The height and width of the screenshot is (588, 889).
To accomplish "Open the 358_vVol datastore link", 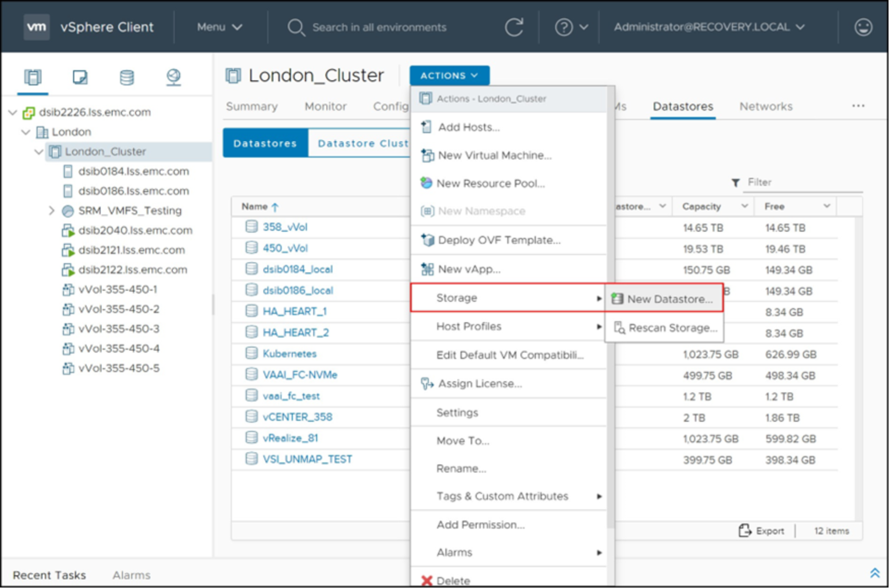I will (285, 227).
